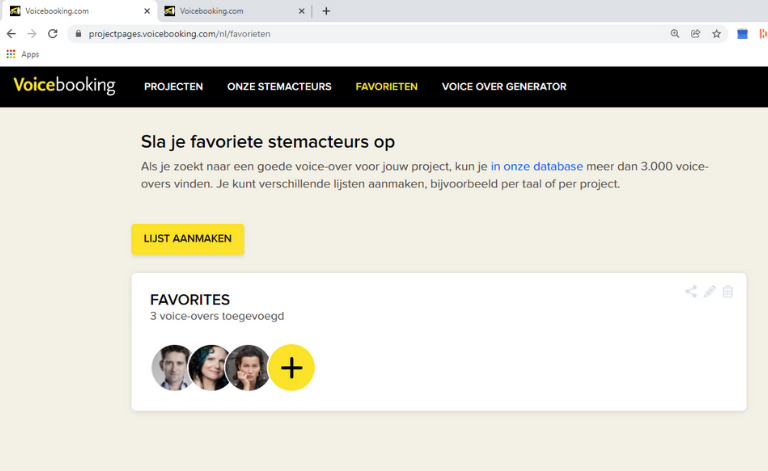This screenshot has height=471, width=768.
Task: Add a voice-over with the yellow plus circle
Action: pos(291,368)
